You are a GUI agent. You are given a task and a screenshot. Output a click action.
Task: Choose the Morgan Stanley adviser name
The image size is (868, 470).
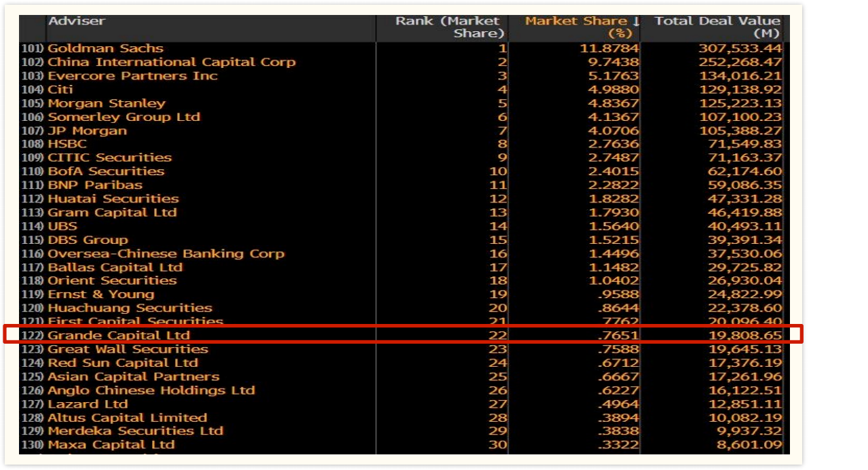(x=107, y=103)
